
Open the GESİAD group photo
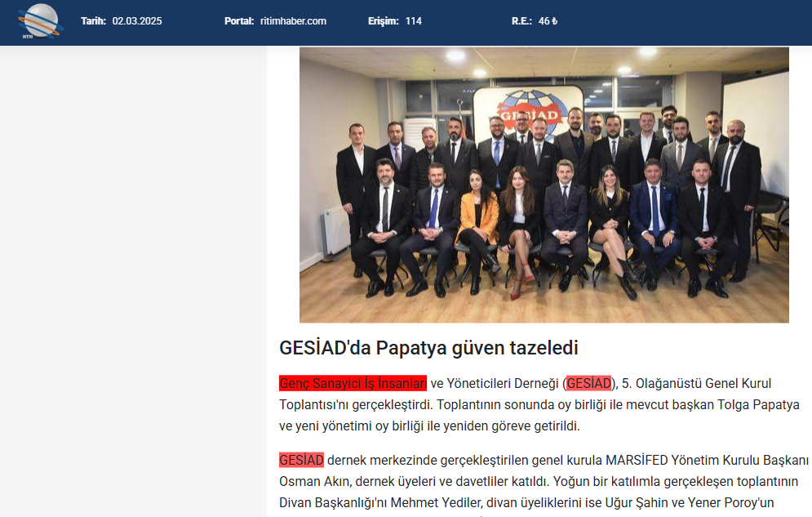[x=544, y=185]
